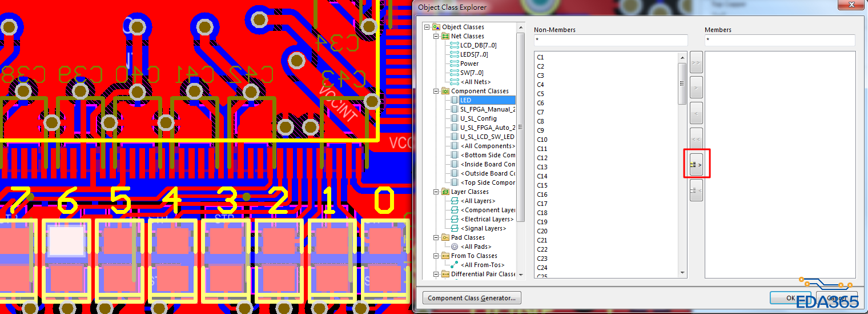The width and height of the screenshot is (868, 314).
Task: Select the <All From-Tos> entry
Action: tap(482, 265)
